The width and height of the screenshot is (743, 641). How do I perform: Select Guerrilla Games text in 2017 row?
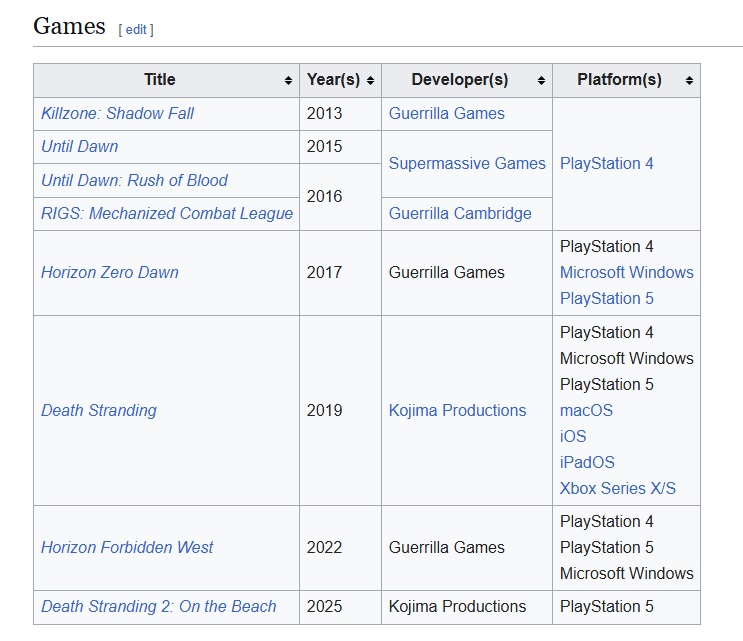tap(446, 272)
